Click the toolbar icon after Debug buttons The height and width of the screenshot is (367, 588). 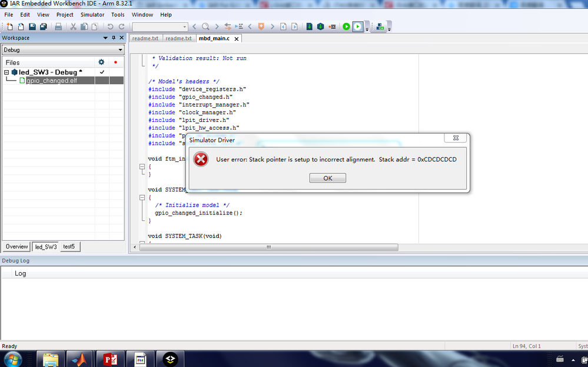tap(380, 27)
